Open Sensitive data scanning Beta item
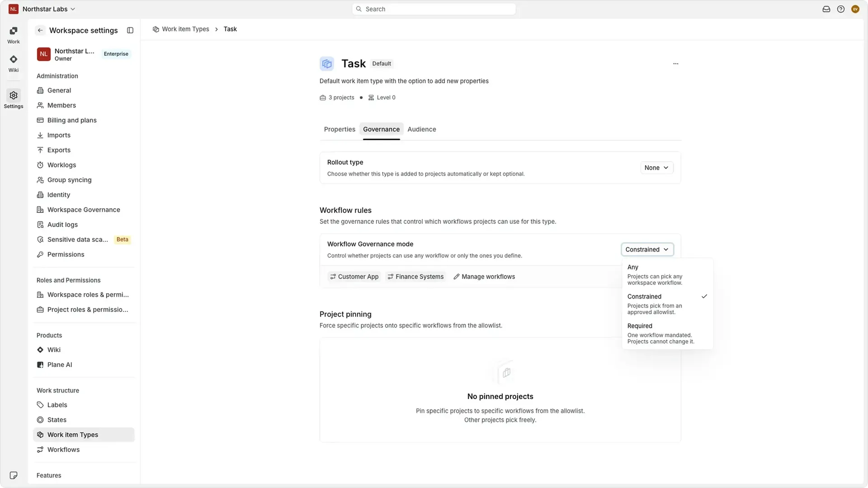Screen dimensions: 868x488 (x=84, y=239)
